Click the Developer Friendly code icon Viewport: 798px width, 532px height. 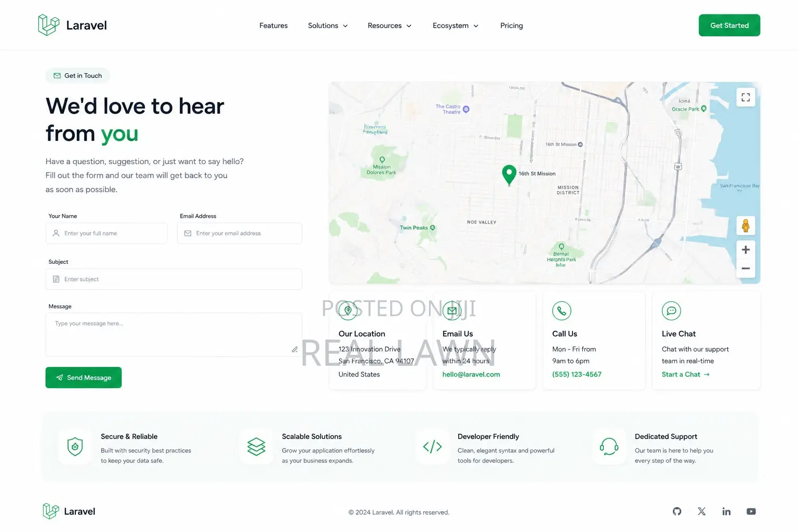click(x=432, y=447)
